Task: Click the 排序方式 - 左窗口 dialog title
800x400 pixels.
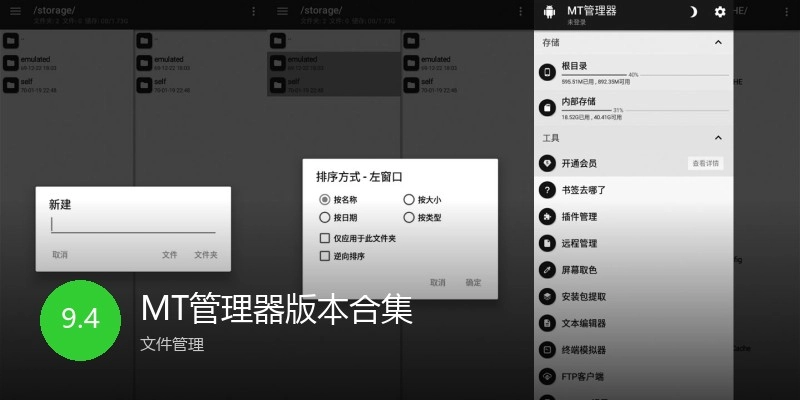Action: pyautogui.click(x=359, y=177)
